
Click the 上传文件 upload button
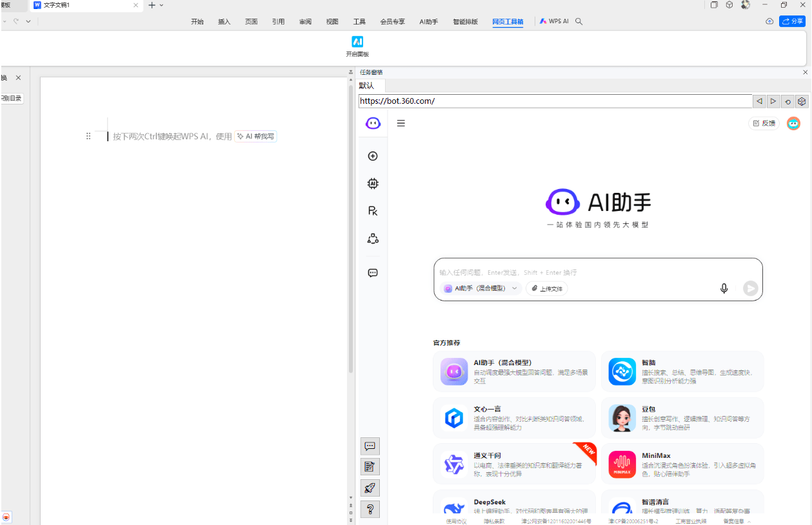pos(547,288)
